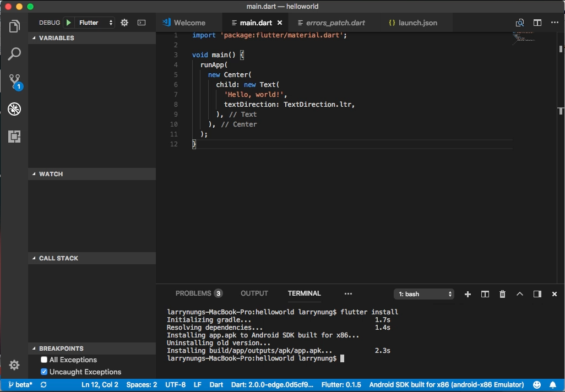Viewport: 565px width, 392px height.
Task: Click line number 7 in the gutter
Action: point(176,94)
